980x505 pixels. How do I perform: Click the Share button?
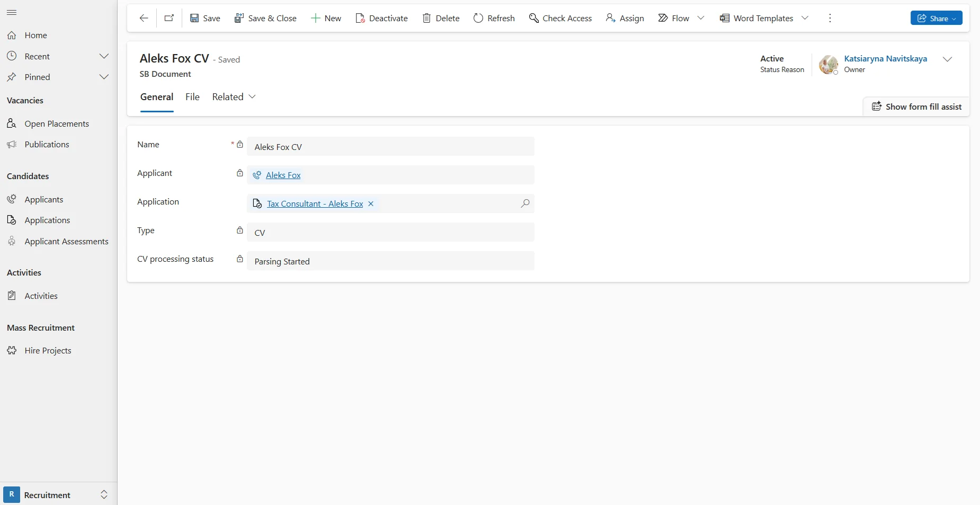point(936,18)
